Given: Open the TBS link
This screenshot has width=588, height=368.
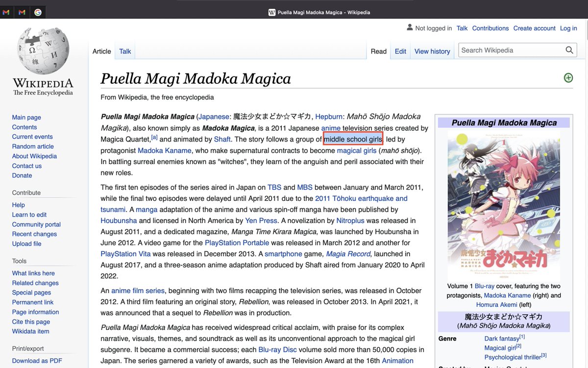Looking at the screenshot, I should (274, 187).
